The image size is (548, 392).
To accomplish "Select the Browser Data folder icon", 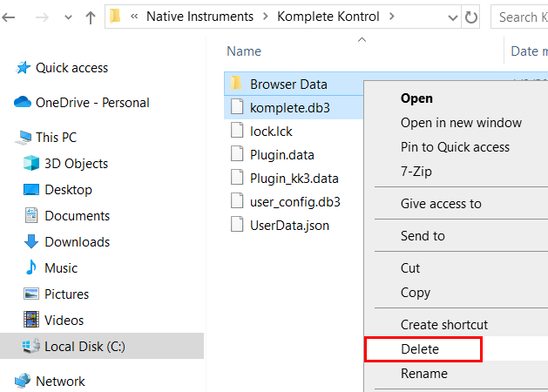I will coord(236,84).
